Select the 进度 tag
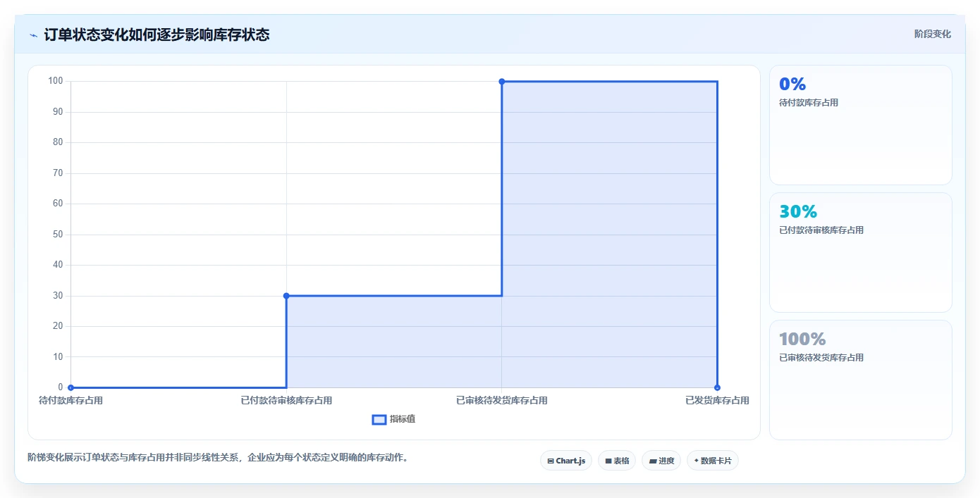Image resolution: width=980 pixels, height=498 pixels. (x=661, y=461)
